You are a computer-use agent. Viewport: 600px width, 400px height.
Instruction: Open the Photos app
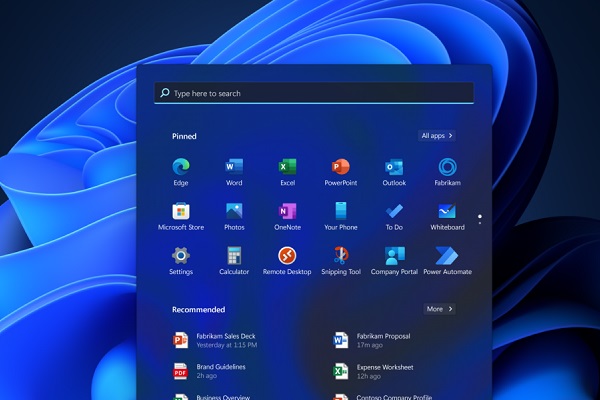pos(234,216)
